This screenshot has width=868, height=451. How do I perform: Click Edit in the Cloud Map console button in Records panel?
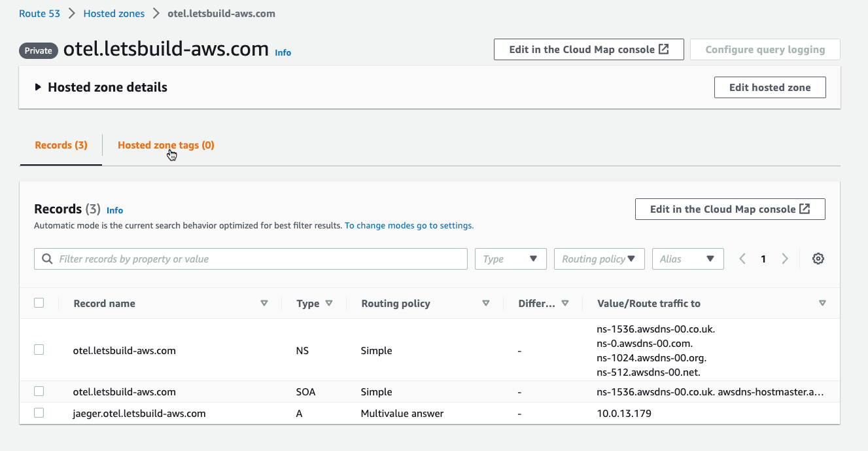(x=730, y=209)
